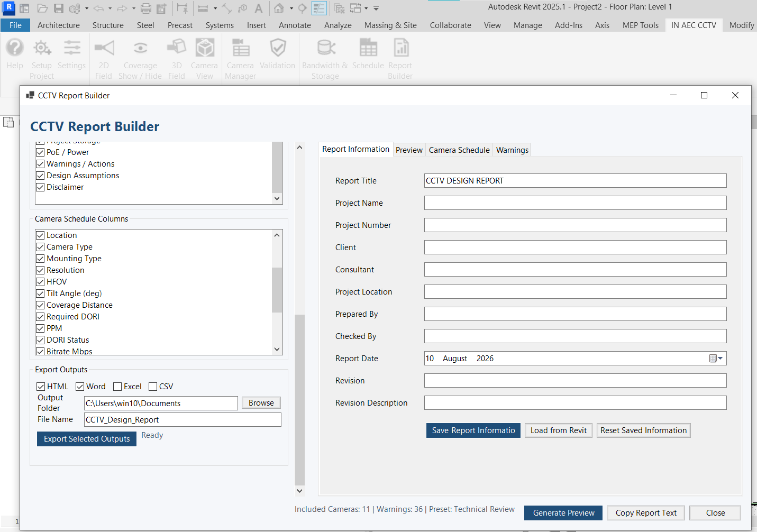This screenshot has width=757, height=532.
Task: Click the Revit application logo button
Action: point(9,8)
